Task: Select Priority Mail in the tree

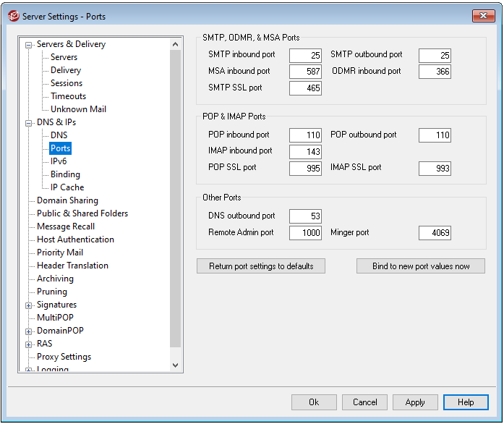Action: point(60,253)
